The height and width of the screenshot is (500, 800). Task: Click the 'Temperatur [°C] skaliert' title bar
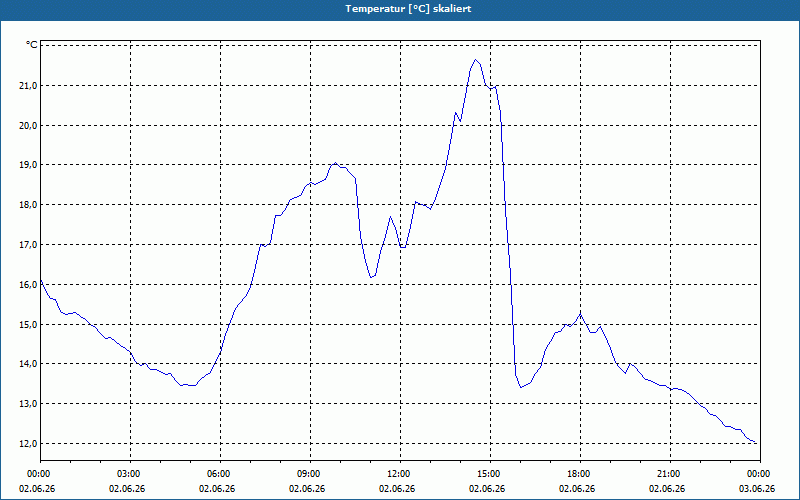[x=400, y=9]
